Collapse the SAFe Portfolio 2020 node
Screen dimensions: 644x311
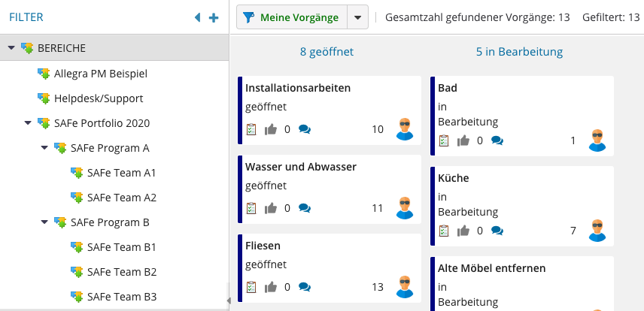point(28,122)
